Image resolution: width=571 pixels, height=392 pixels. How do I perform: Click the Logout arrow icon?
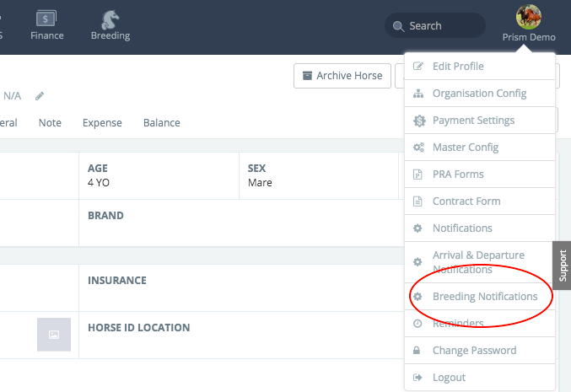(417, 378)
